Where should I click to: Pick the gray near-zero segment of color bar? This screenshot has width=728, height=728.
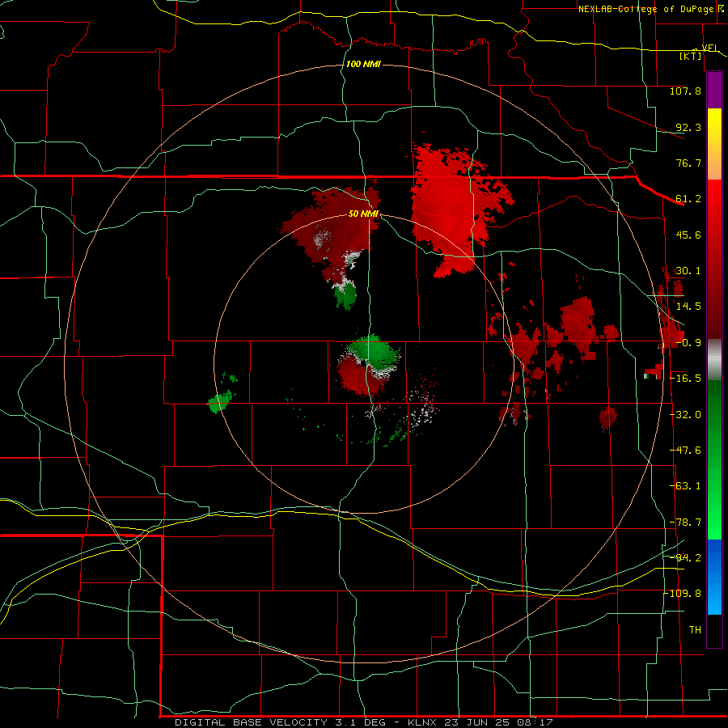point(714,360)
